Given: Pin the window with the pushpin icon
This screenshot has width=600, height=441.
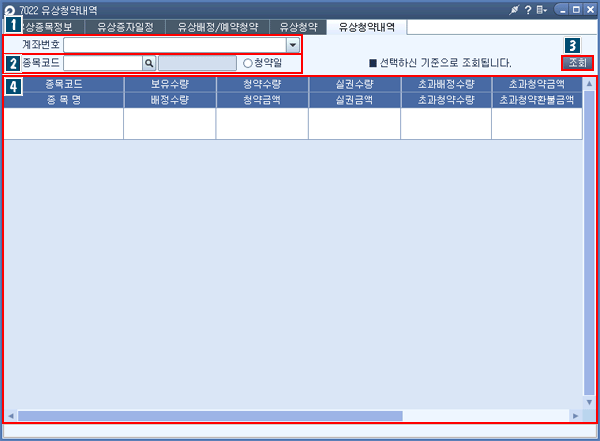Looking at the screenshot, I should pyautogui.click(x=514, y=10).
